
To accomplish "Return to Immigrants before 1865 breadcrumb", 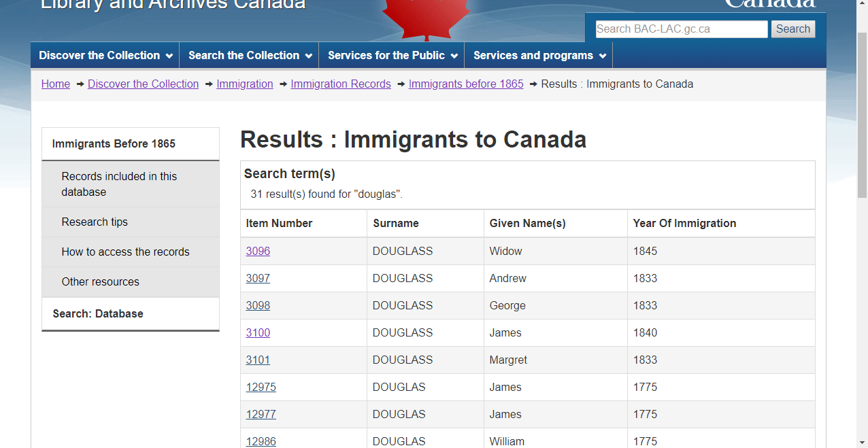I will click(x=466, y=84).
